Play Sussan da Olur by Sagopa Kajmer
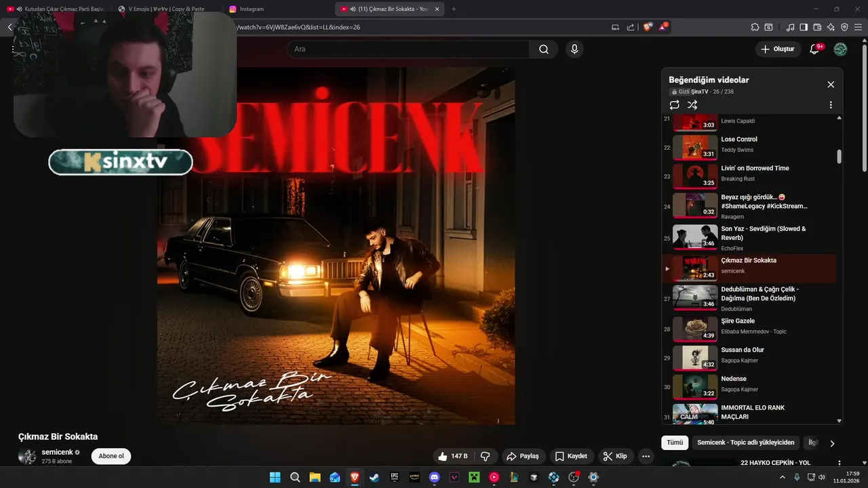The image size is (868, 488). click(749, 358)
